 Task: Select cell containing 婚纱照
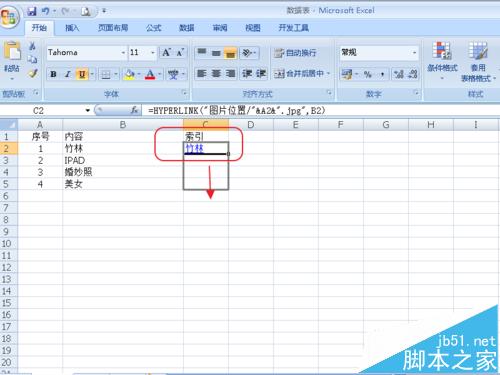[123, 172]
